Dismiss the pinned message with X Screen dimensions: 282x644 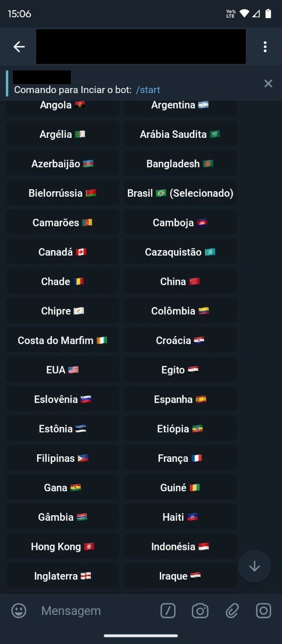point(268,84)
